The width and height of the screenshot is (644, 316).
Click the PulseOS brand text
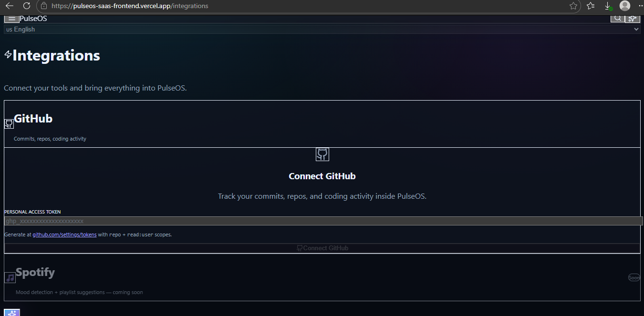pos(33,19)
